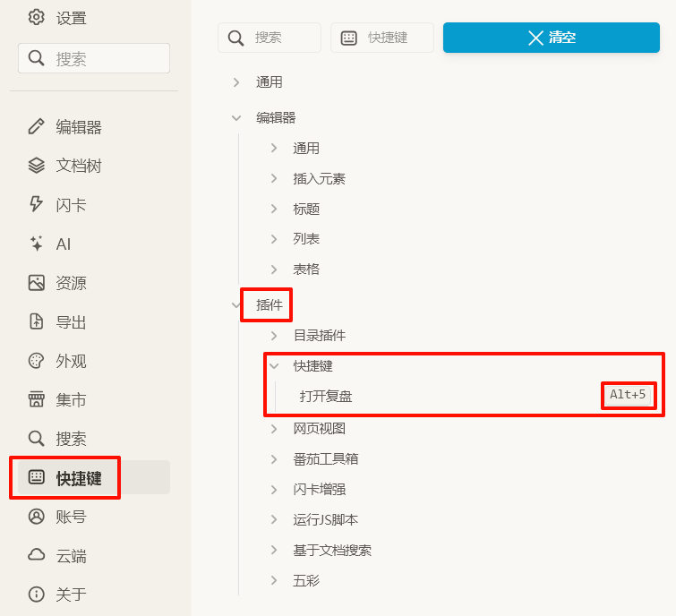Click the info icon next to 关于

(x=36, y=595)
